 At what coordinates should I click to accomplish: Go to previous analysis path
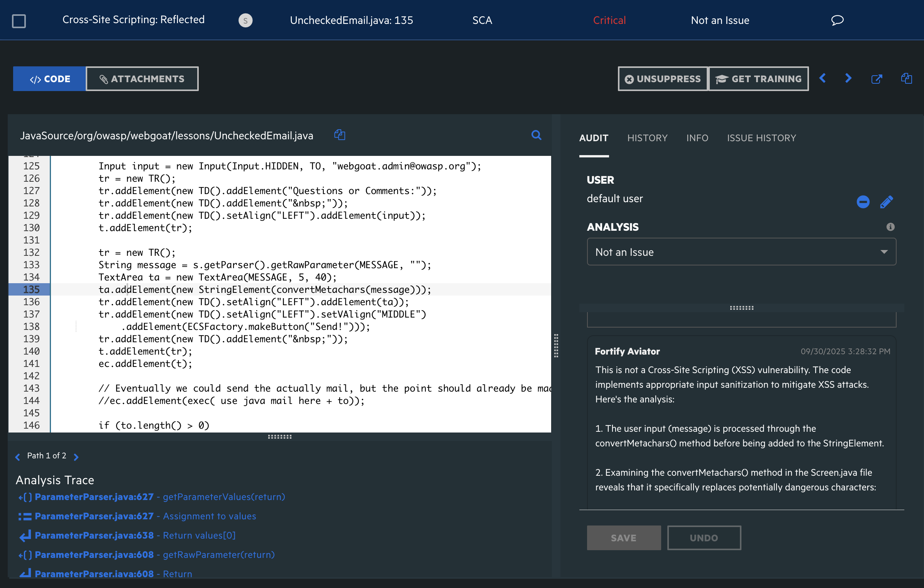(18, 457)
